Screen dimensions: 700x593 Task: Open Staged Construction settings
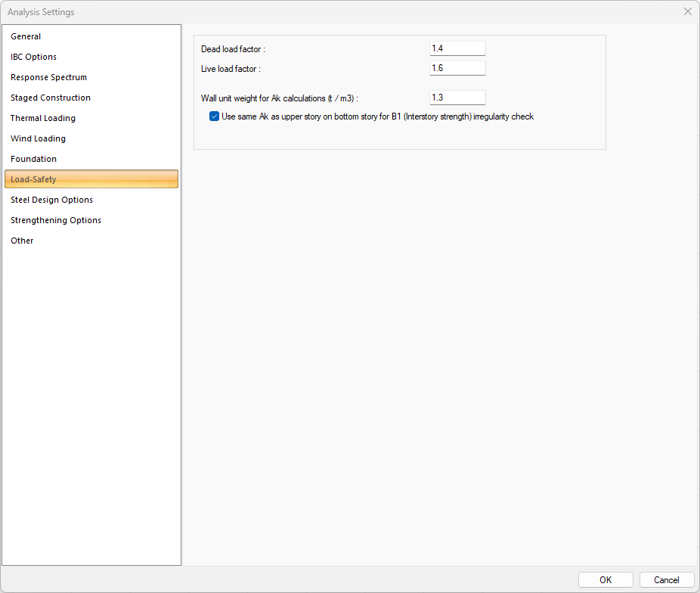[51, 98]
